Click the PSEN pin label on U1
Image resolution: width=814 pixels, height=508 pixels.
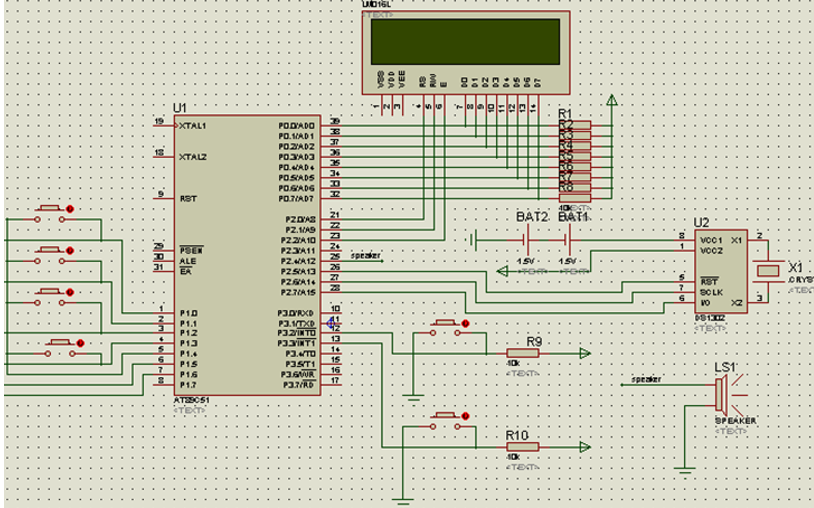[x=192, y=251]
